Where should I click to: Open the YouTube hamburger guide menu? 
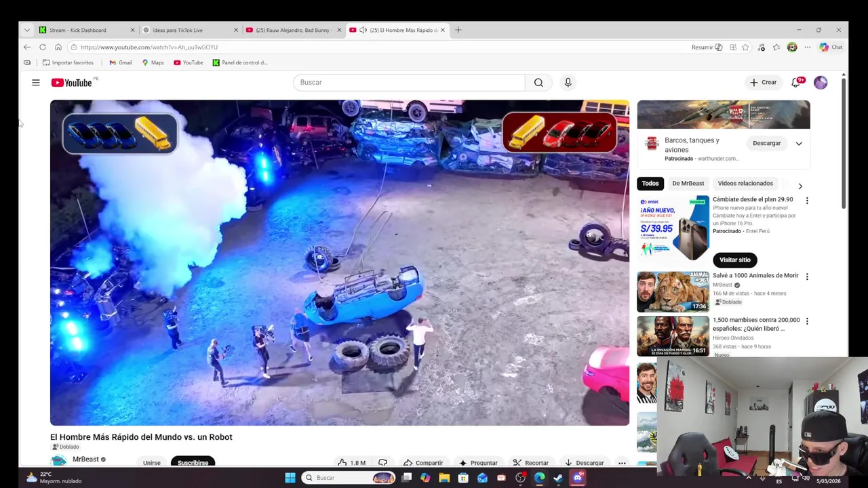pyautogui.click(x=35, y=82)
